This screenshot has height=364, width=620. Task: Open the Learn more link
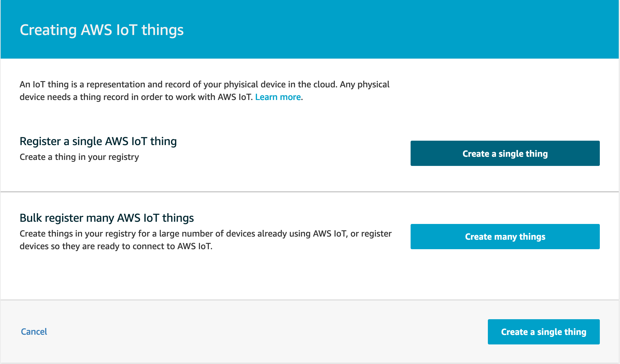click(x=278, y=97)
